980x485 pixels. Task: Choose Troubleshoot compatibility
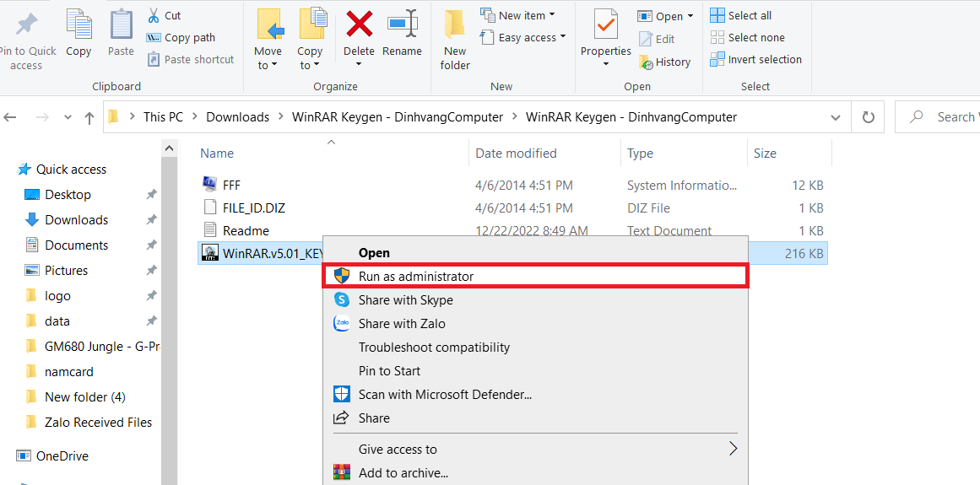point(536,347)
